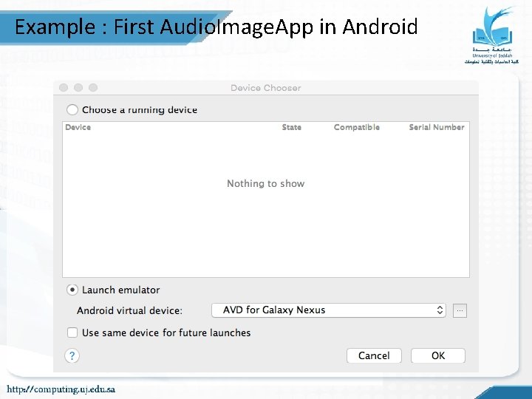Open the Android virtual device dropdown
This screenshot has width=532, height=399.
(328, 310)
